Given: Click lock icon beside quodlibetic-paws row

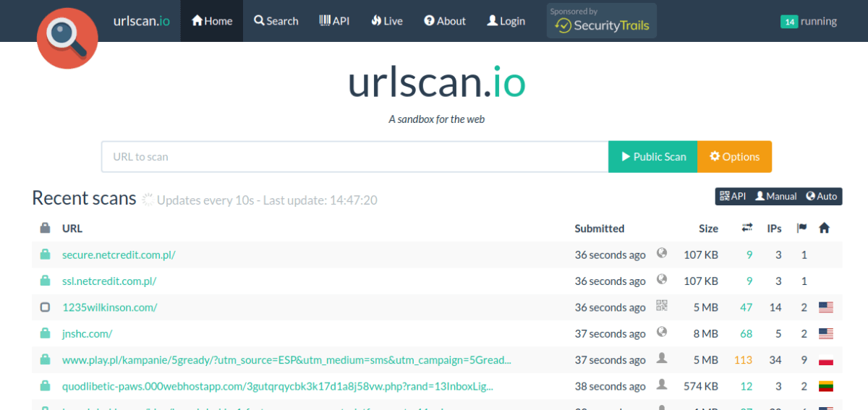Looking at the screenshot, I should pyautogui.click(x=45, y=385).
